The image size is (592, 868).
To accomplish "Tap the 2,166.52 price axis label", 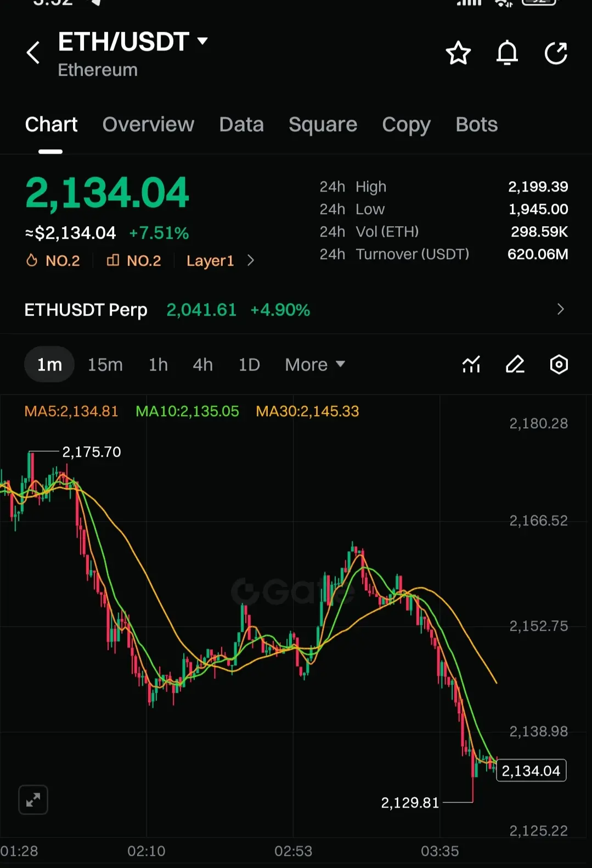I will click(x=539, y=520).
